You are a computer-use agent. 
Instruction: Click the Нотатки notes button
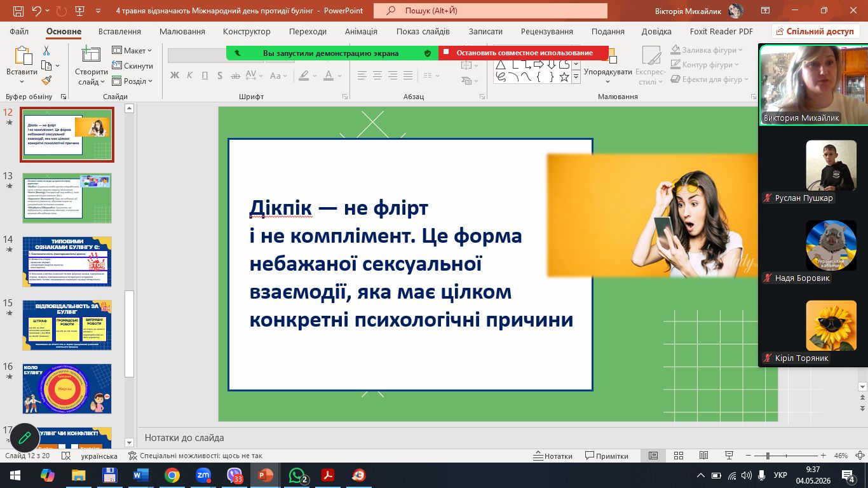[x=552, y=456]
